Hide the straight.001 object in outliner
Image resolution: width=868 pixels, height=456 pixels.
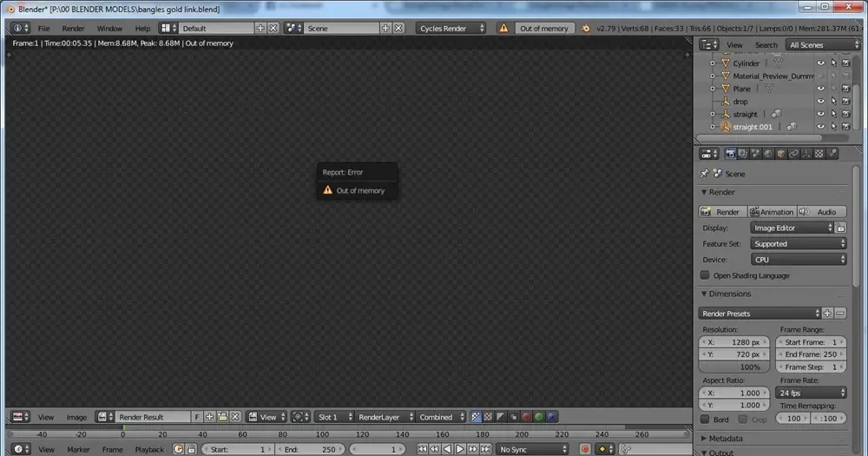(x=820, y=127)
